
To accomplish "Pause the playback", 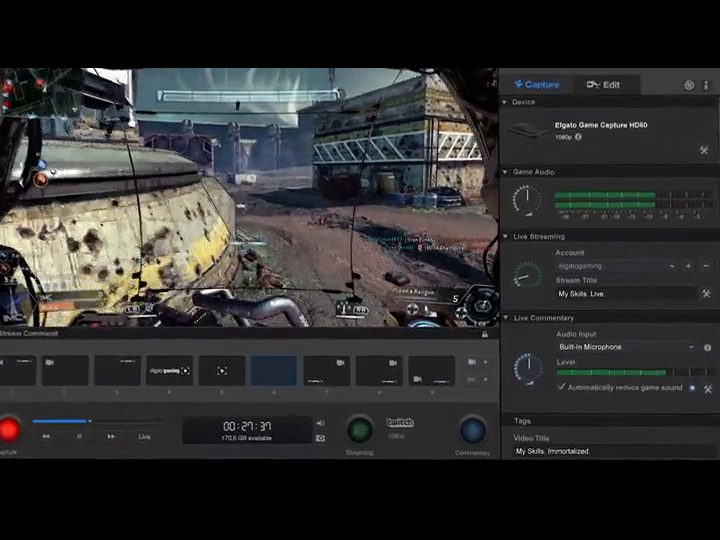I will pos(79,436).
